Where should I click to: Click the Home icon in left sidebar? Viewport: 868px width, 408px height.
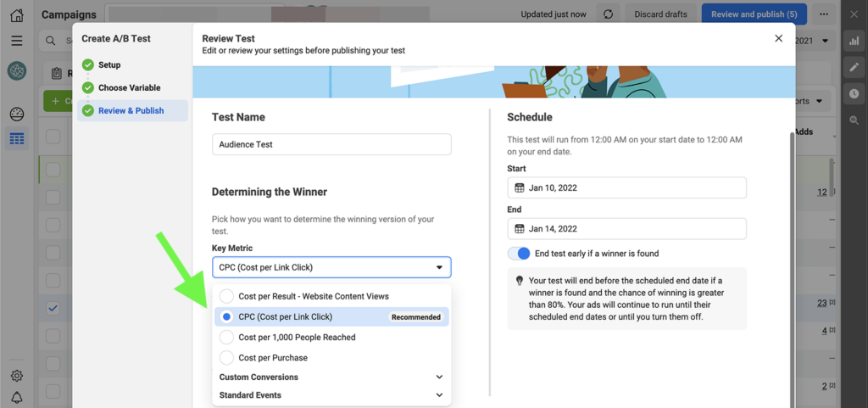click(x=16, y=14)
